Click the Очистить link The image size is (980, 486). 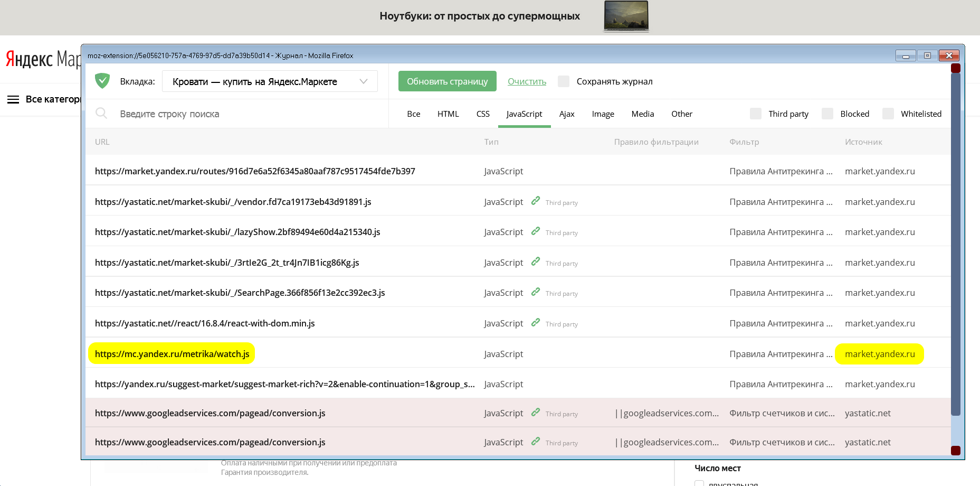526,81
